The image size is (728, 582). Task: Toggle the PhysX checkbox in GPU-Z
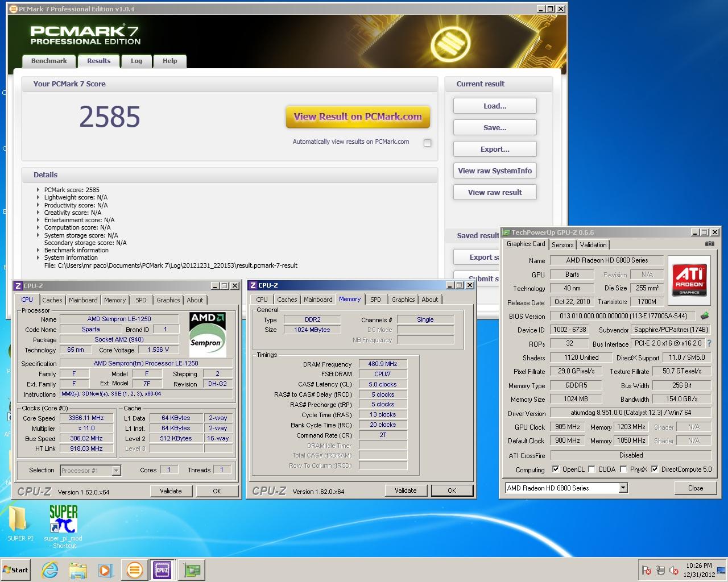point(623,469)
